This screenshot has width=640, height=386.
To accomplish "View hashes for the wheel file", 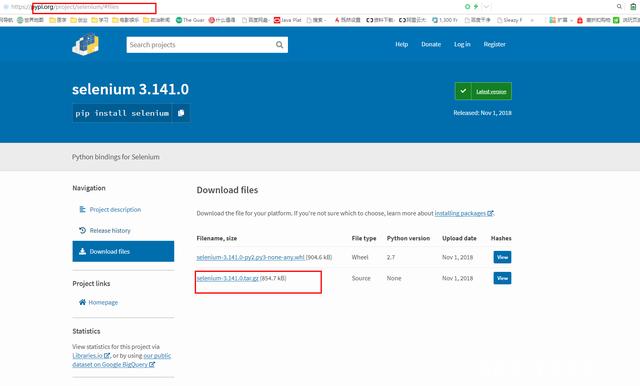I will coord(502,257).
